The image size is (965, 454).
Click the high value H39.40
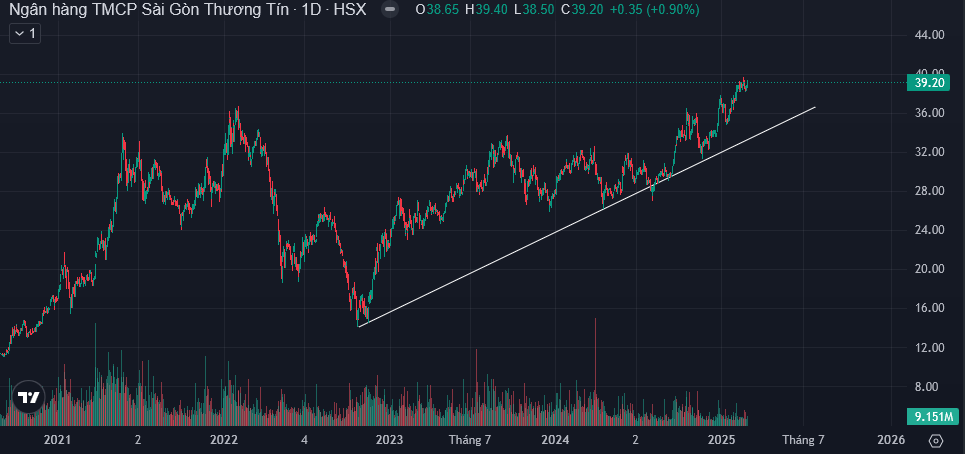[486, 9]
